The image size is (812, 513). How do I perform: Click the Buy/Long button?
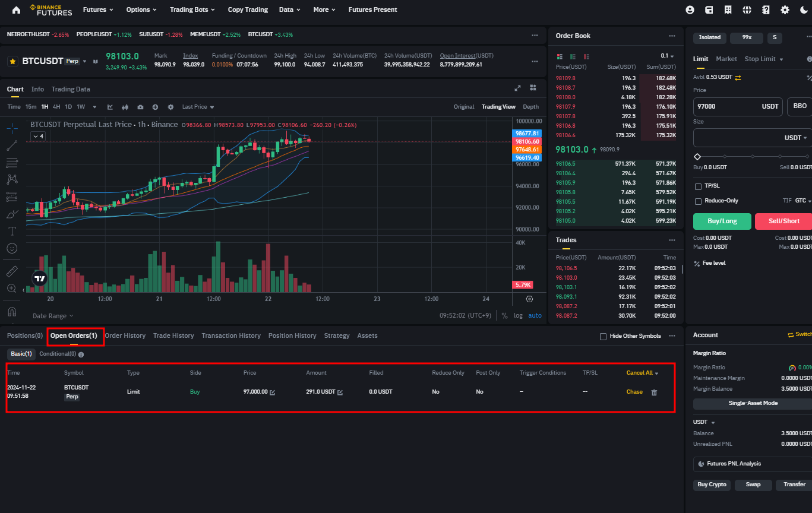tap(722, 221)
